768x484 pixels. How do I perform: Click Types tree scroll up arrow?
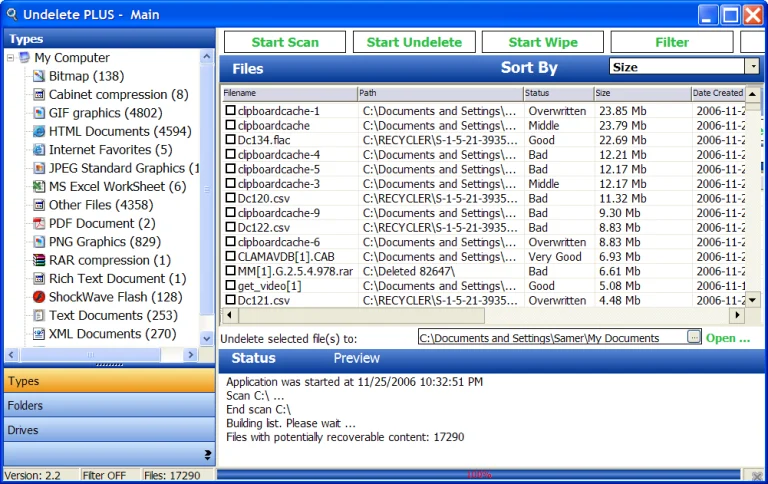tap(207, 57)
